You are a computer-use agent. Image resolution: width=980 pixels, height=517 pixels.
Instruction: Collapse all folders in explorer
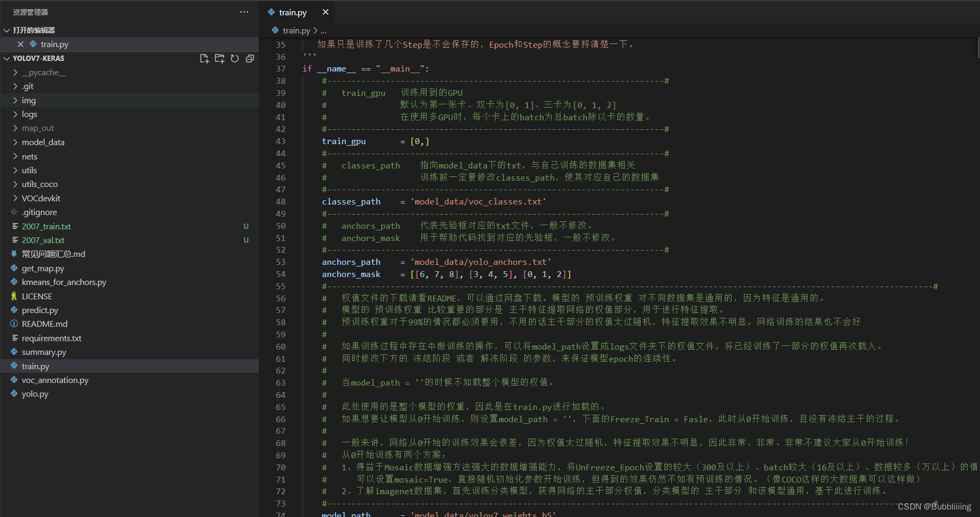click(x=250, y=58)
